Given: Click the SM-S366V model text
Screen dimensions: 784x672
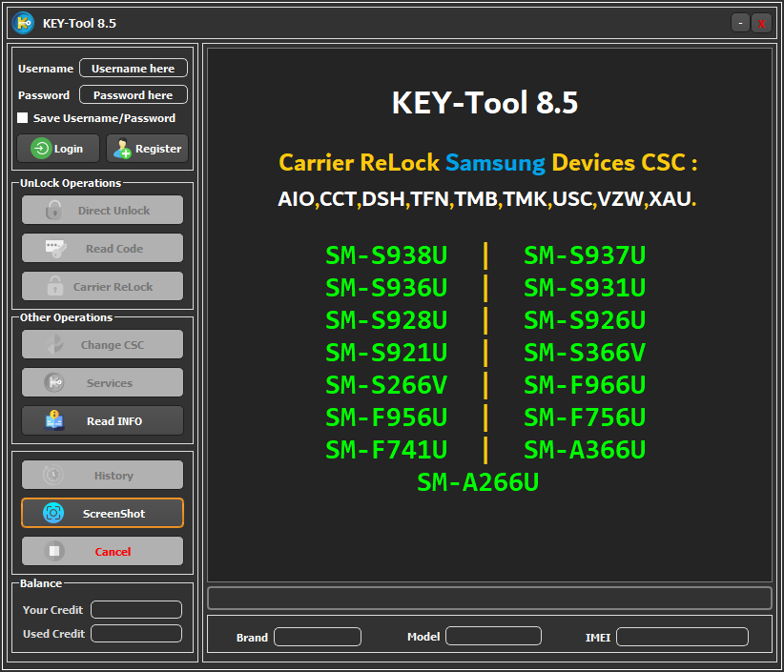Looking at the screenshot, I should tap(585, 353).
